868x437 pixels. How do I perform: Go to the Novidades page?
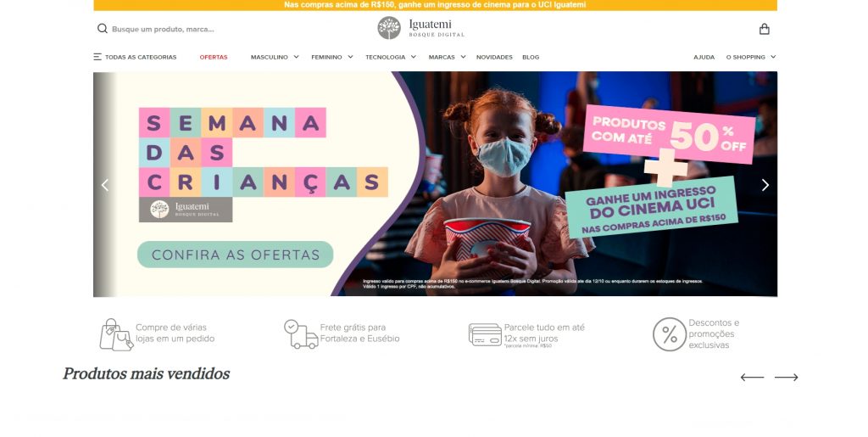tap(494, 57)
